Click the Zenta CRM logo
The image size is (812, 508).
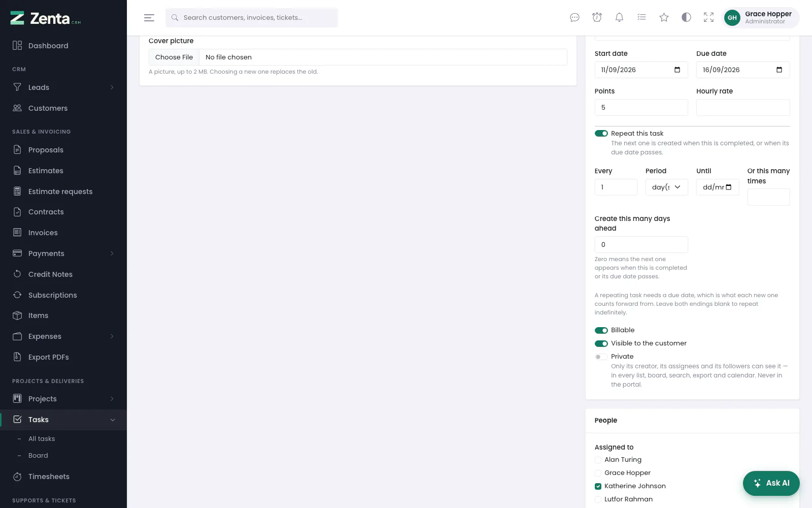click(x=46, y=18)
